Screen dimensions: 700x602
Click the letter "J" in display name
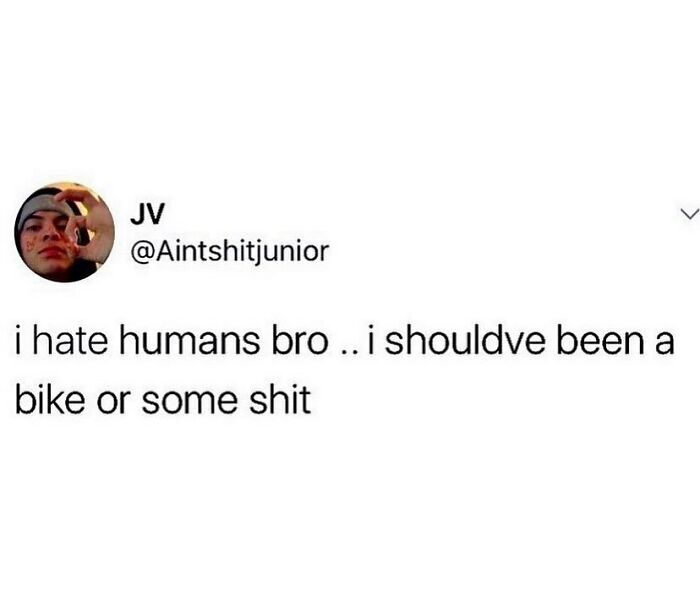pos(138,213)
